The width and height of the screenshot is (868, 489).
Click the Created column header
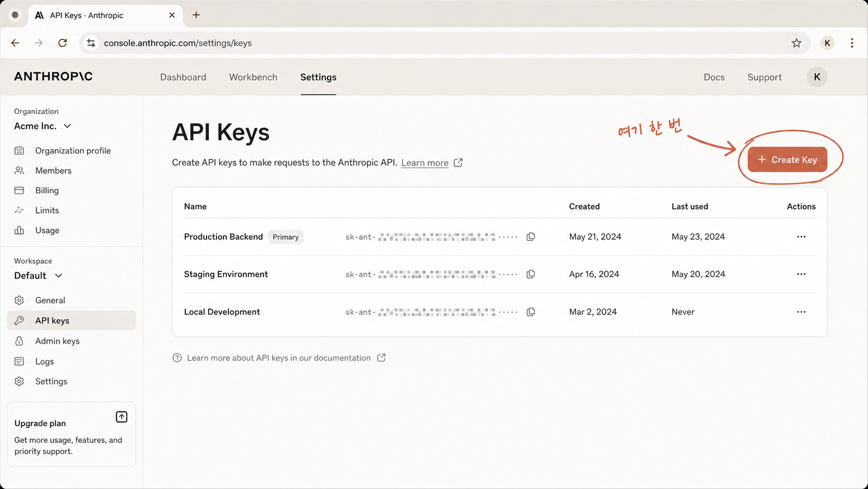click(584, 206)
